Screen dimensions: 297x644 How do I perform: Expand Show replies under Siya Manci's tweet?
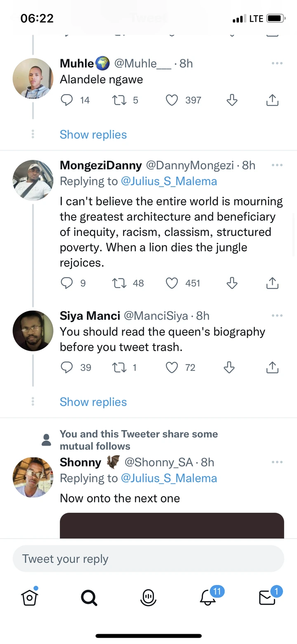pyautogui.click(x=93, y=402)
